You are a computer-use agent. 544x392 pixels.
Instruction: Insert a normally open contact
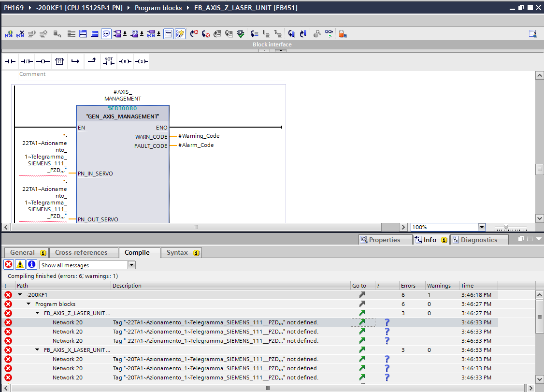click(10, 61)
